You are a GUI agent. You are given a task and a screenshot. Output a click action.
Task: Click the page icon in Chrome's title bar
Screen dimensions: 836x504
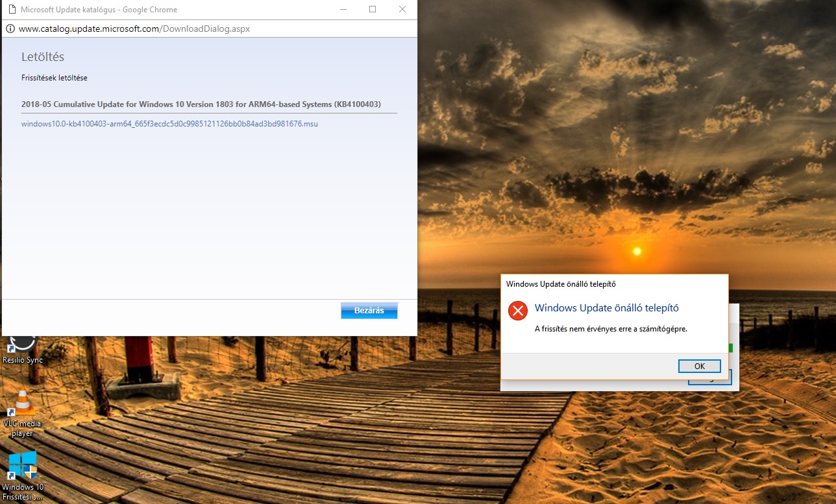(11, 10)
